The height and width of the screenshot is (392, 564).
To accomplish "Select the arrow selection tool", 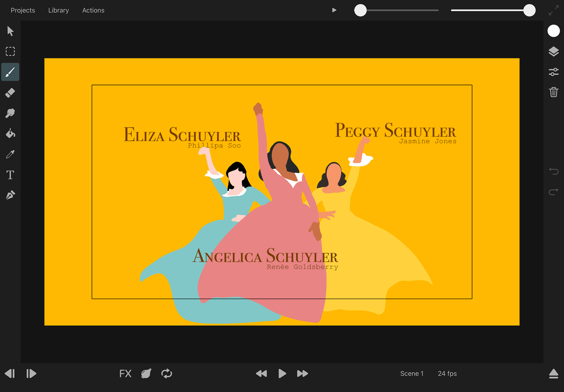I will click(x=10, y=31).
